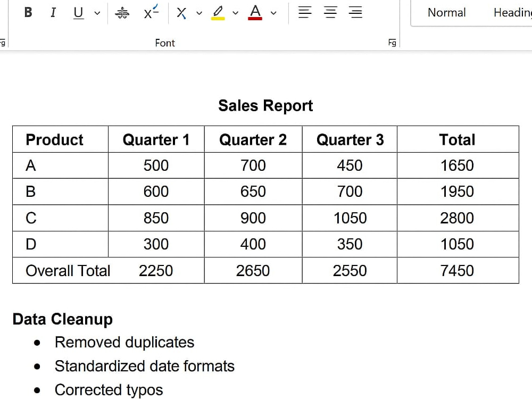Open the highlight color dropdown arrow
The height and width of the screenshot is (399, 532).
[236, 13]
